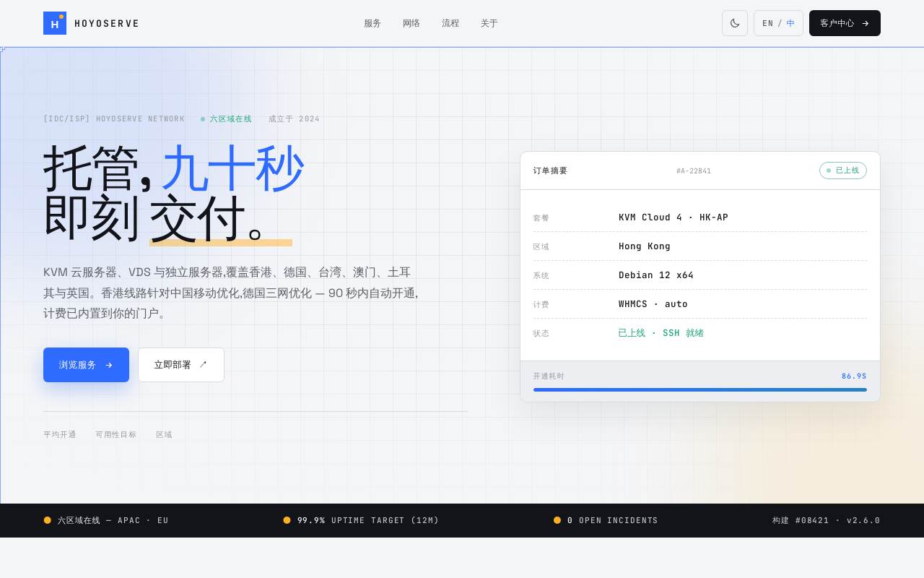Click 已上线 · SSH 就绪 status text
Viewport: 924px width, 578px height.
(x=661, y=333)
